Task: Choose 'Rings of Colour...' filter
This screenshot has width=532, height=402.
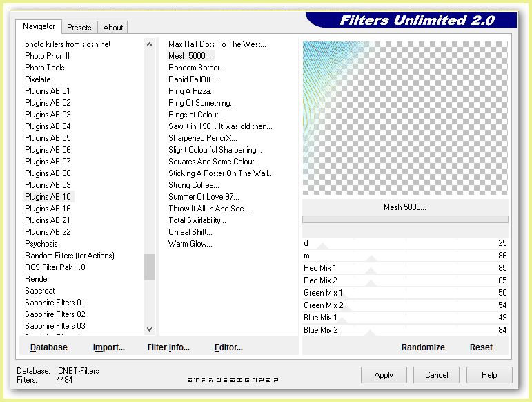Action: [196, 115]
